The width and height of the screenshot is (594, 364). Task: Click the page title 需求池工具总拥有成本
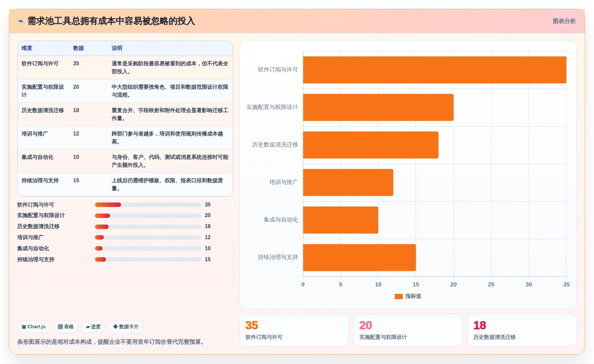click(111, 21)
